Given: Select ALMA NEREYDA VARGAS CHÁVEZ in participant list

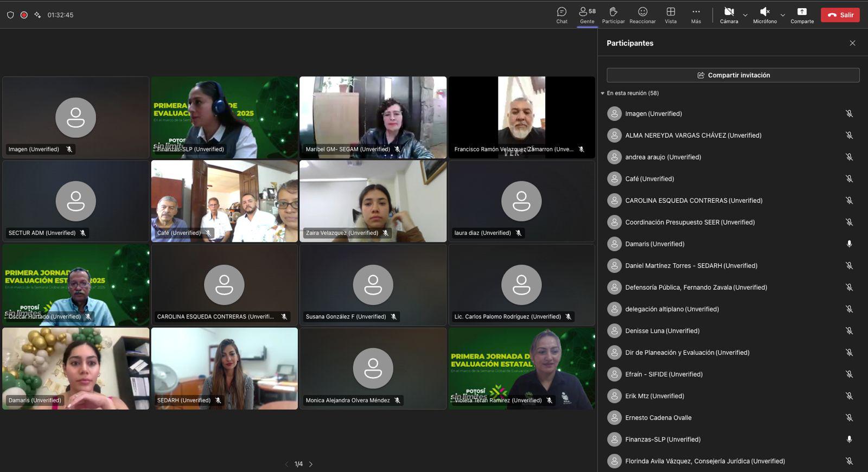Looking at the screenshot, I should click(693, 136).
